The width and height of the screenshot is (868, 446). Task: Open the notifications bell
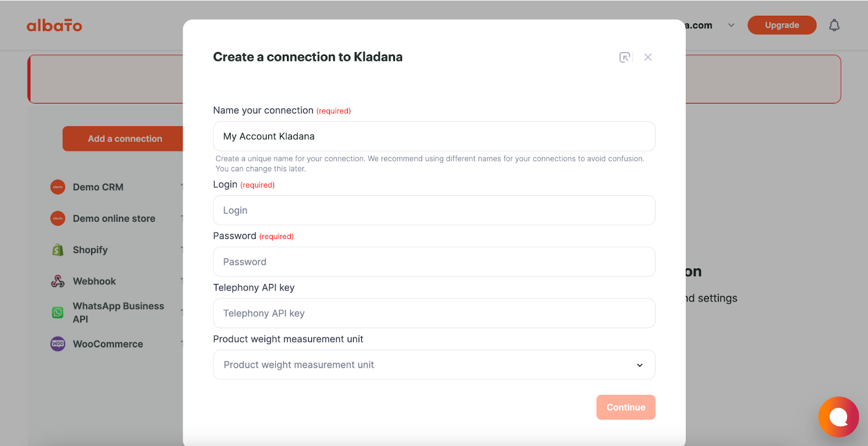(834, 25)
